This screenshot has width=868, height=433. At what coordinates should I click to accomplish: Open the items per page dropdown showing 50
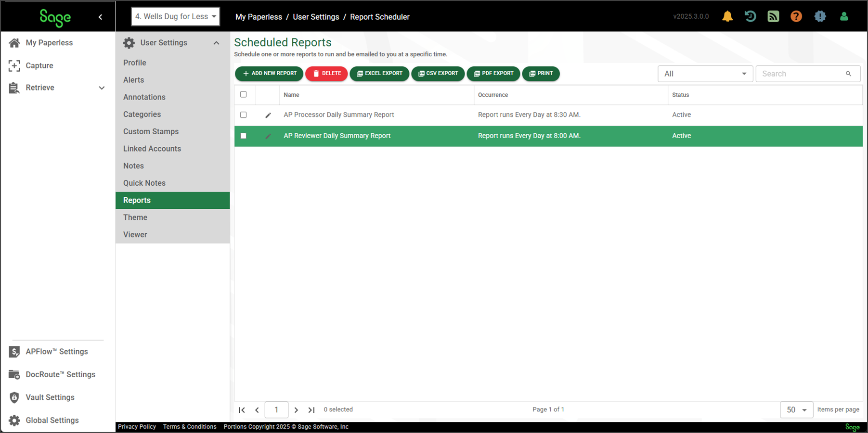click(796, 409)
